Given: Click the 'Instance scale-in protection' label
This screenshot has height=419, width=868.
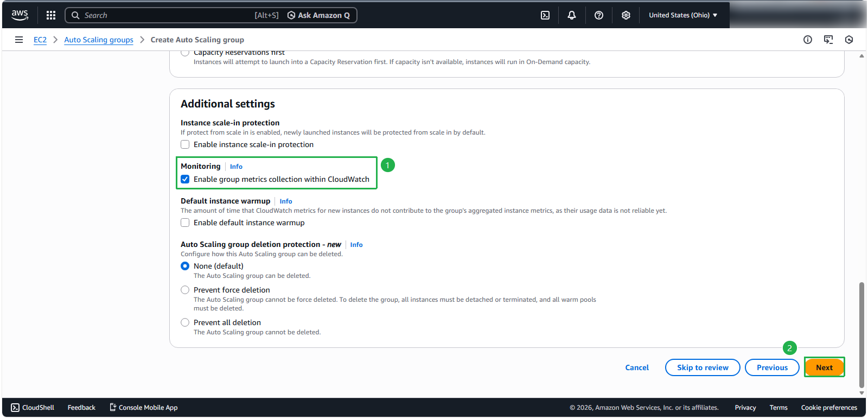Looking at the screenshot, I should click(230, 123).
